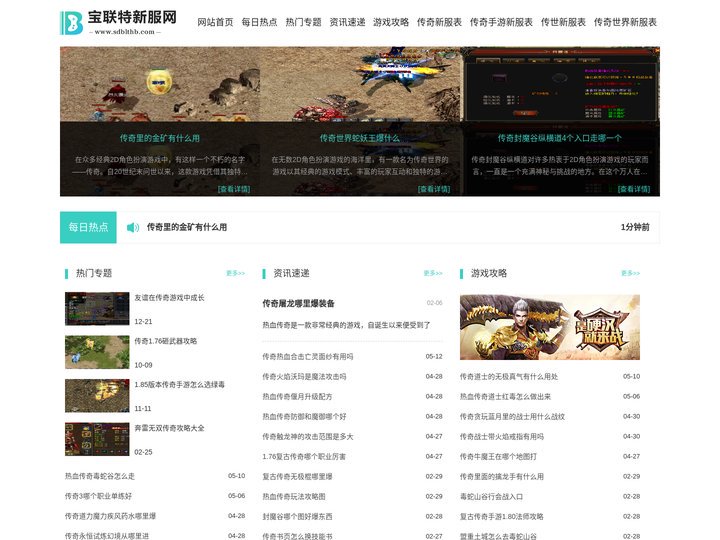Open the link 热血传奇道士红毒怎么做出来
Viewport: 720px width, 540px height.
tap(506, 397)
